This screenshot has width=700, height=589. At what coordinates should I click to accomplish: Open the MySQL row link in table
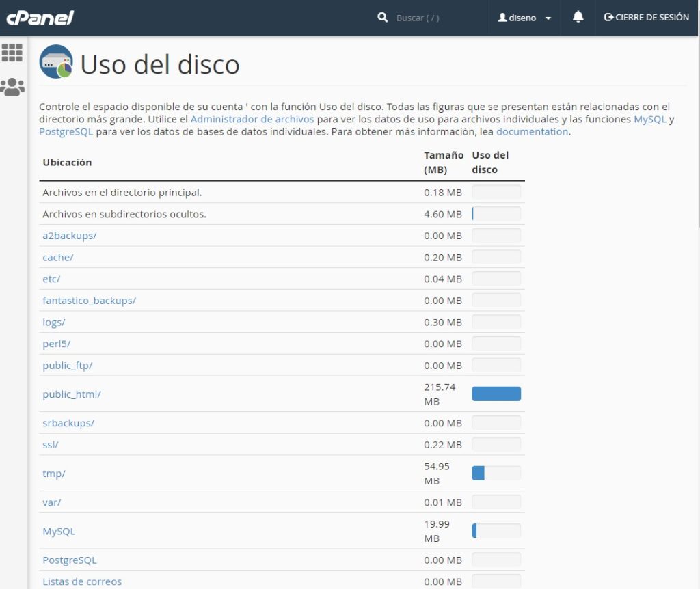pyautogui.click(x=59, y=532)
